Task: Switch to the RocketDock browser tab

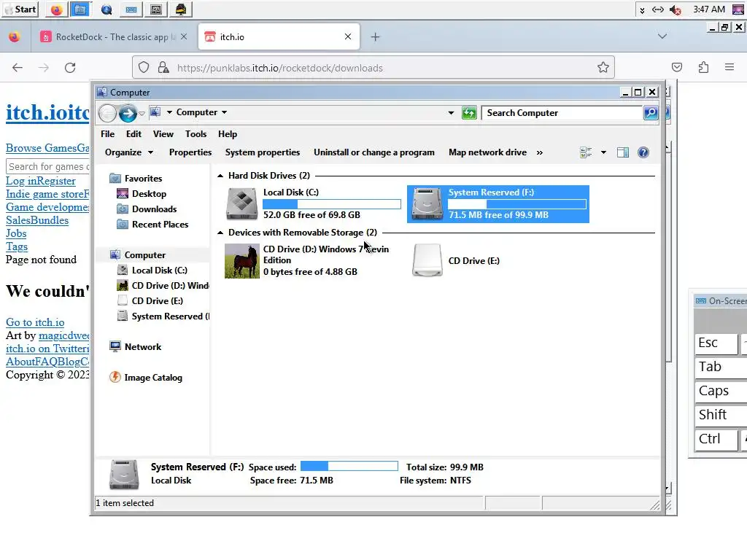Action: [x=115, y=36]
